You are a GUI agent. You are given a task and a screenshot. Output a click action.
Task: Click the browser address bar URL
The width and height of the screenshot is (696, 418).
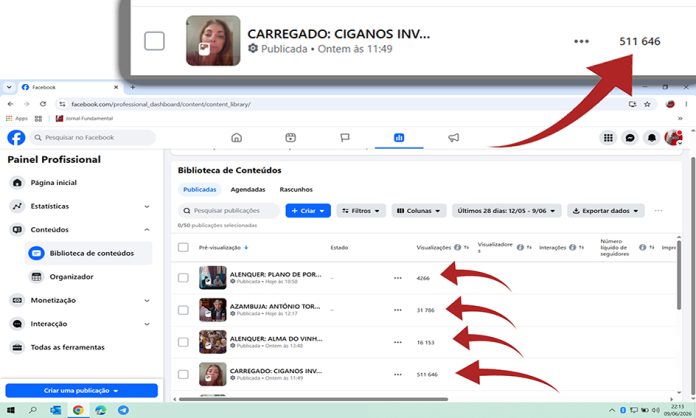click(x=161, y=104)
